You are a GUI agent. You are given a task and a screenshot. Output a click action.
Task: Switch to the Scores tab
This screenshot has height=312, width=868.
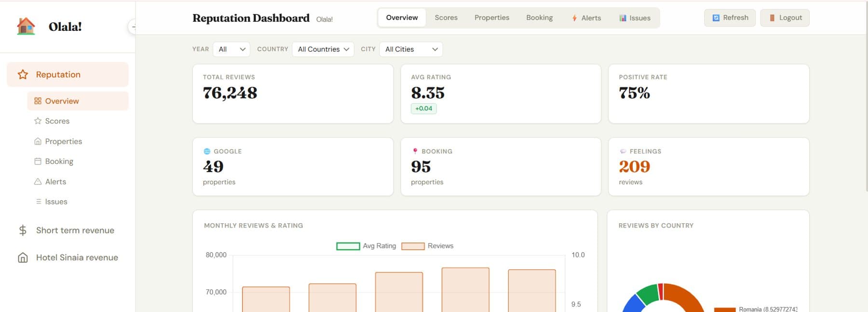click(446, 18)
